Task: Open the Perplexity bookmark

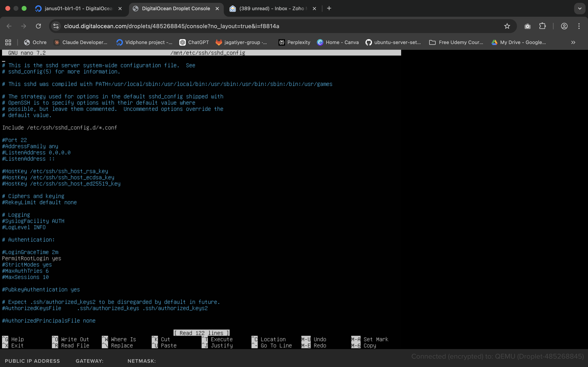Action: (294, 42)
